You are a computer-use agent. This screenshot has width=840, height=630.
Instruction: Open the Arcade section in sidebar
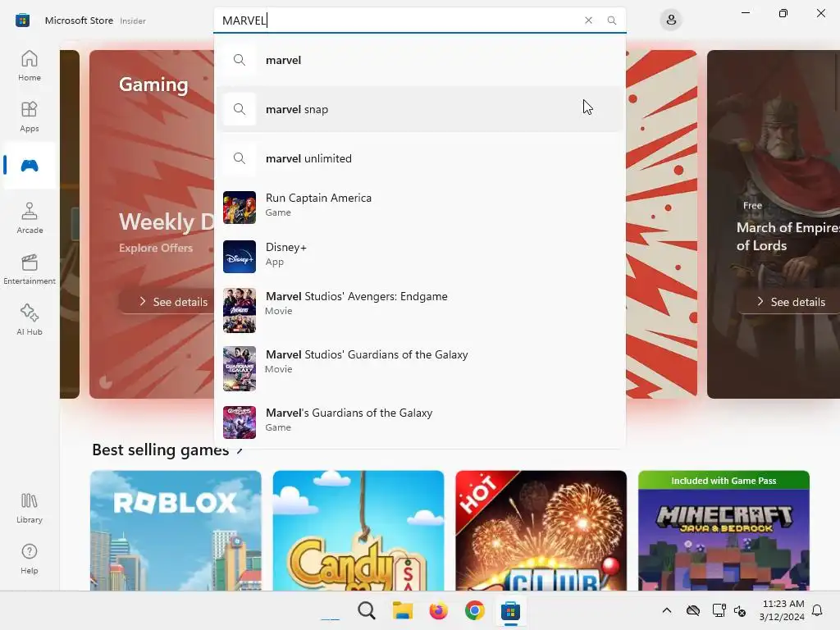coord(30,218)
